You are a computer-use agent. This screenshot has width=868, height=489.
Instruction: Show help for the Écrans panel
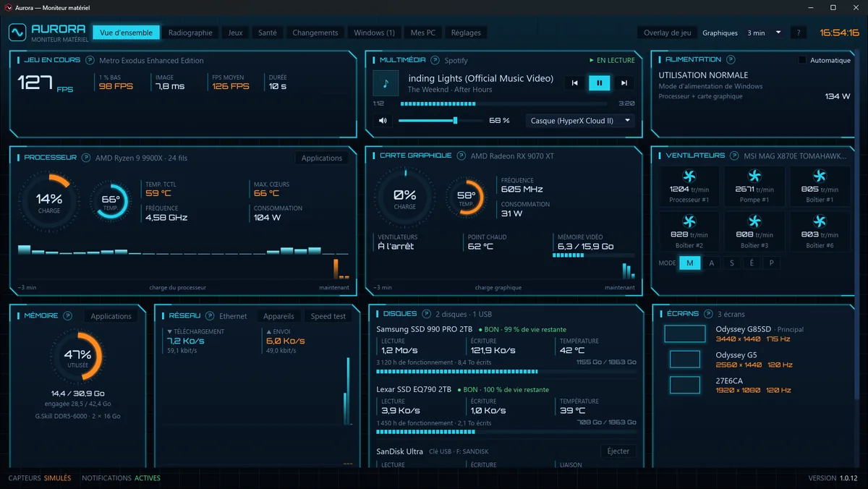coord(708,314)
